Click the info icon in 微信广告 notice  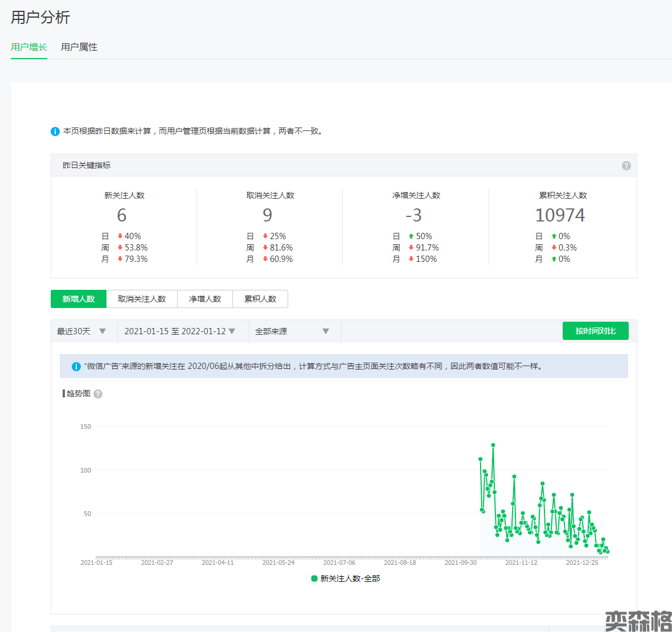76,367
